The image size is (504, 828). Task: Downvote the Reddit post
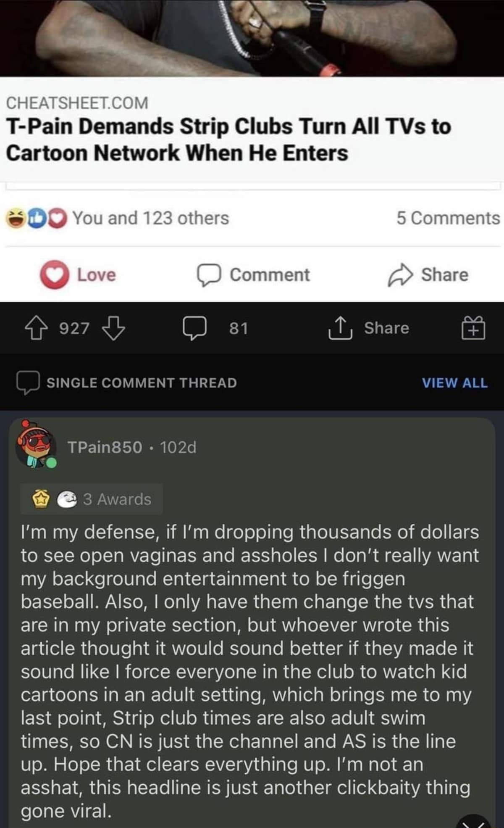pyautogui.click(x=114, y=329)
